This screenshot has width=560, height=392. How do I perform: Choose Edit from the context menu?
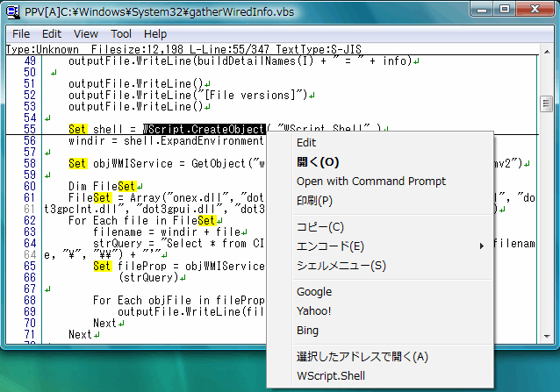click(x=306, y=142)
